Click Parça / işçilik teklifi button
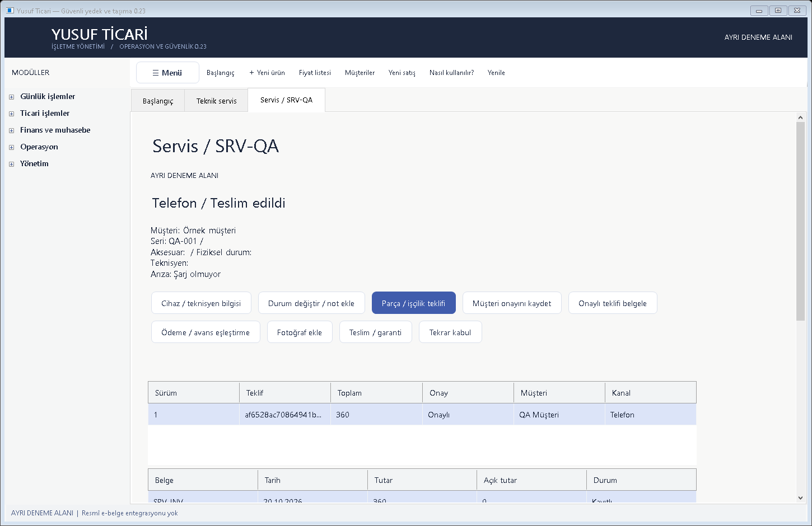 coord(414,303)
